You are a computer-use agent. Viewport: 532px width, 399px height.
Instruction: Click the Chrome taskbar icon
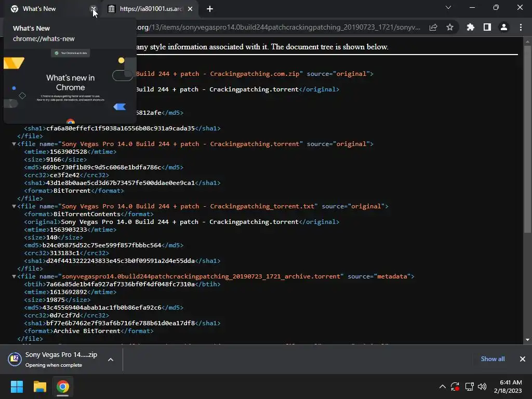(63, 387)
